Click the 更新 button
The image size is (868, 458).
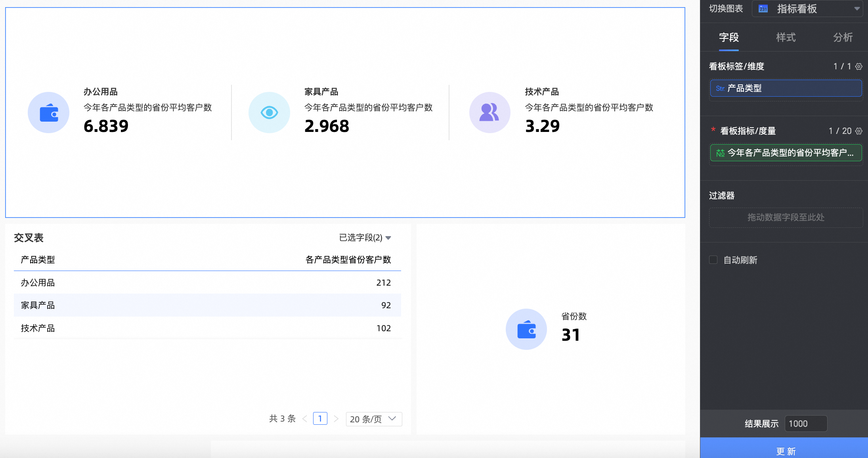[786, 451]
